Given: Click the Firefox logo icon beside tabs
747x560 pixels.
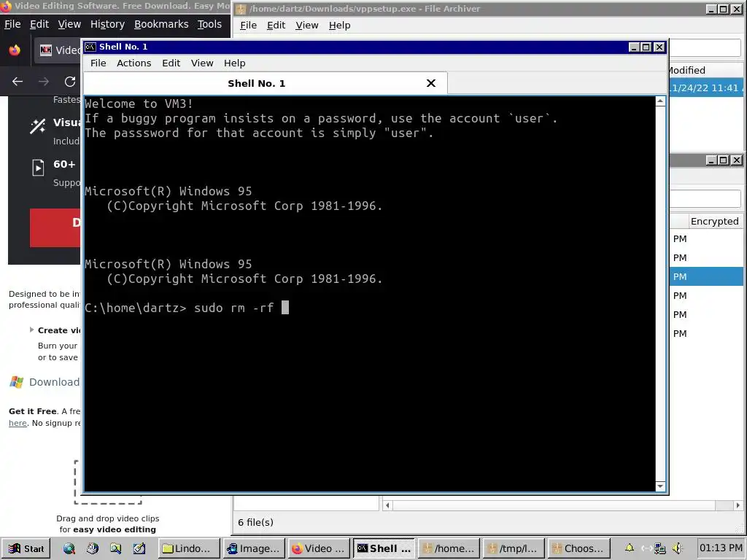Looking at the screenshot, I should (x=15, y=50).
